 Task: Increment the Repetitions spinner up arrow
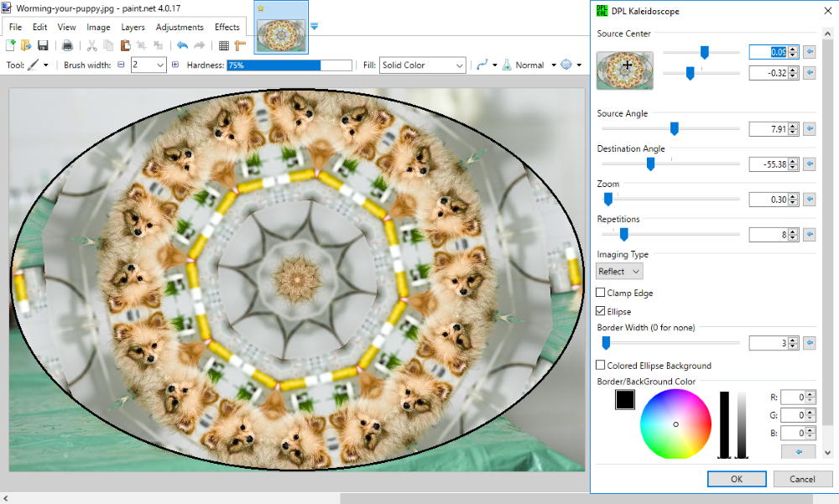[793, 231]
